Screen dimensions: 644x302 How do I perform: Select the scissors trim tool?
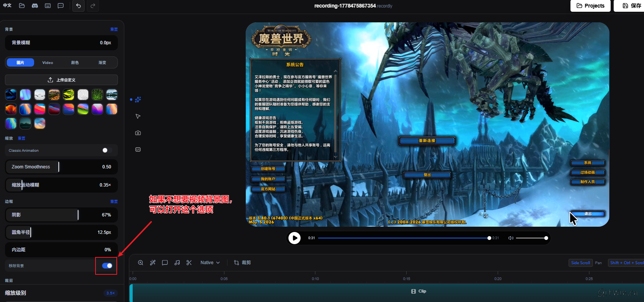point(189,263)
